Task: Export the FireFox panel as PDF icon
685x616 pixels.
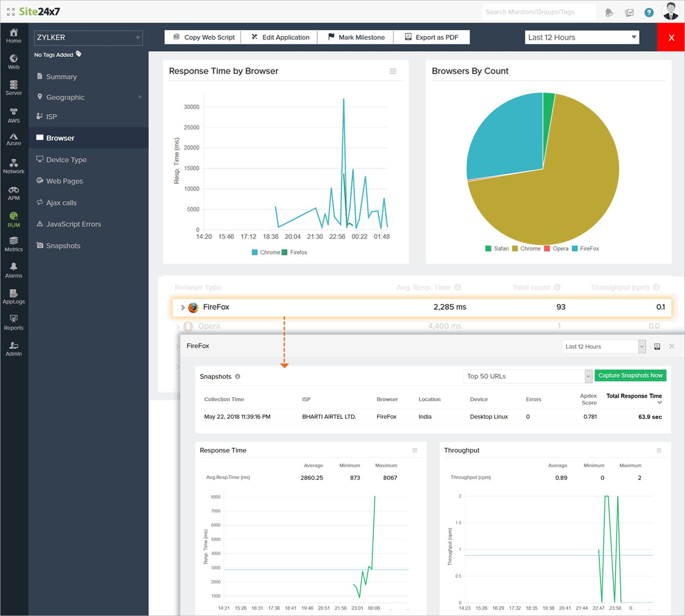Action: 657,346
